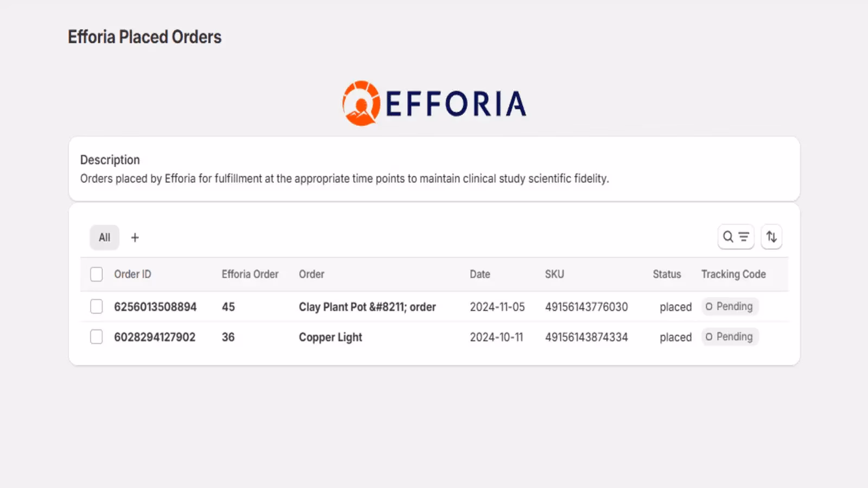Open order 6028294127902
The height and width of the screenshot is (488, 868).
155,337
